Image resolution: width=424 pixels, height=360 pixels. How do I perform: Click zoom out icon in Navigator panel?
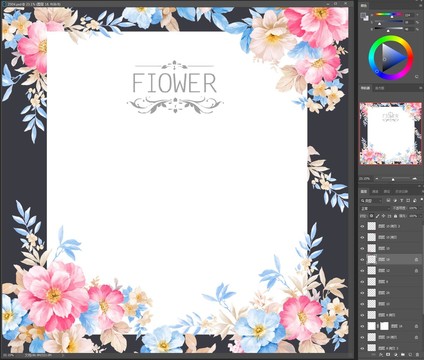pyautogui.click(x=377, y=179)
